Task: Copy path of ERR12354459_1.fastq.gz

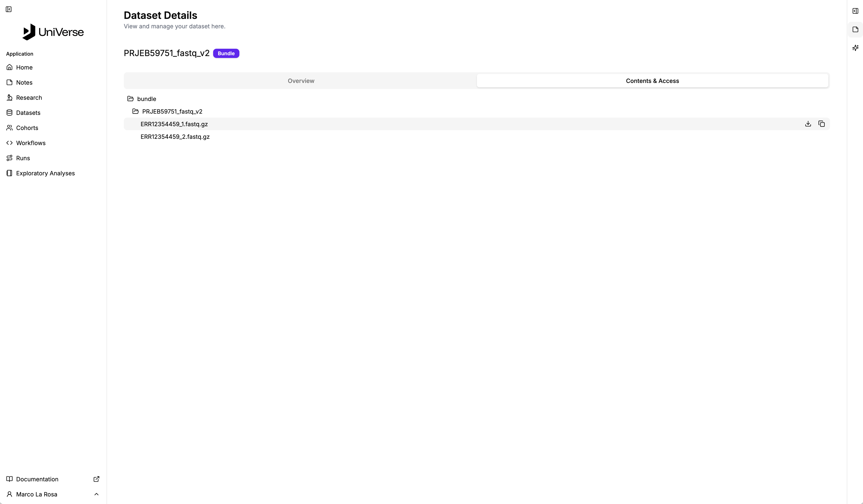Action: 821,124
